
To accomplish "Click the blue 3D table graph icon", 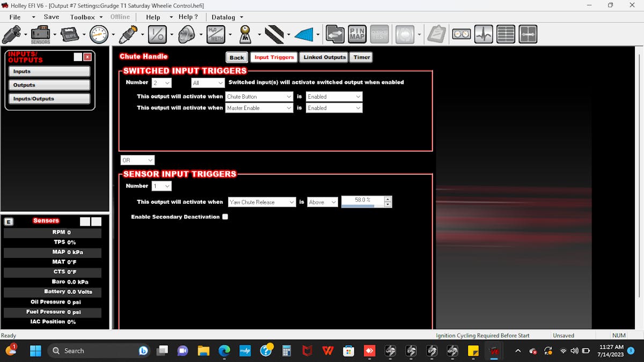I will coord(303,34).
